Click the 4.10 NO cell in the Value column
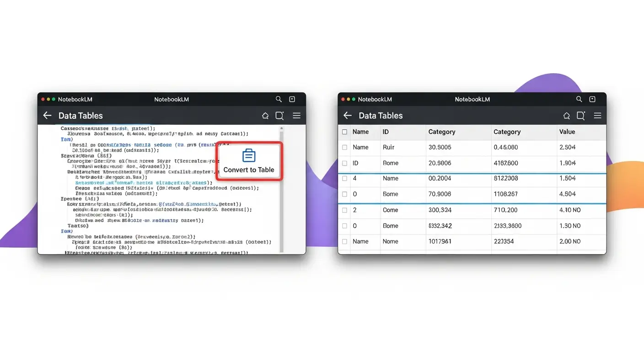 569,210
